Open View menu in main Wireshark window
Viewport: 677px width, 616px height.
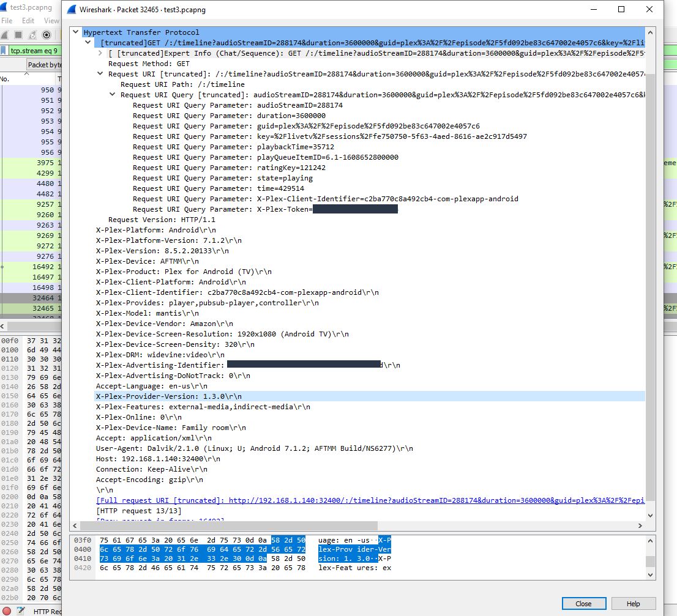click(x=51, y=21)
